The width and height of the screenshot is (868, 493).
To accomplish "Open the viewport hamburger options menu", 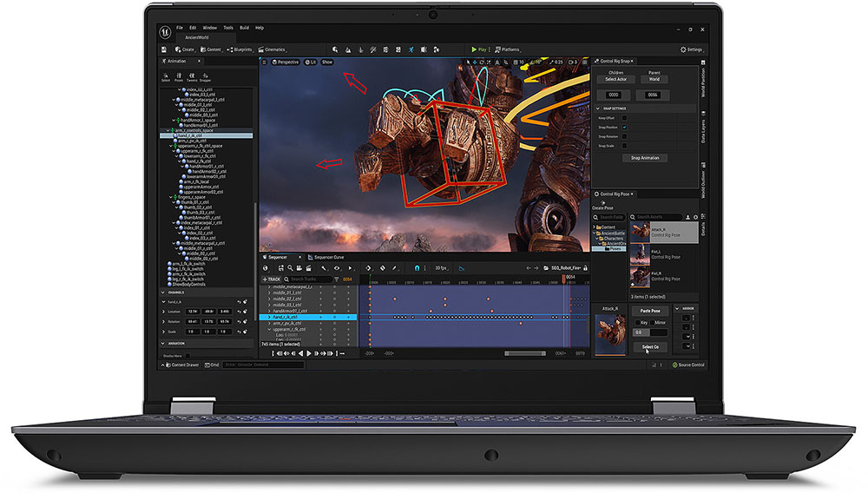I will 265,62.
